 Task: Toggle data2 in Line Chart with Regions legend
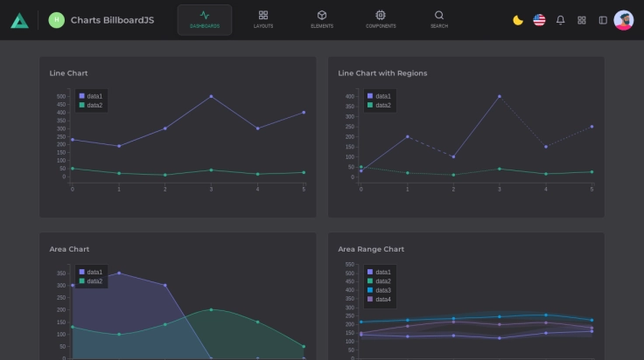380,106
